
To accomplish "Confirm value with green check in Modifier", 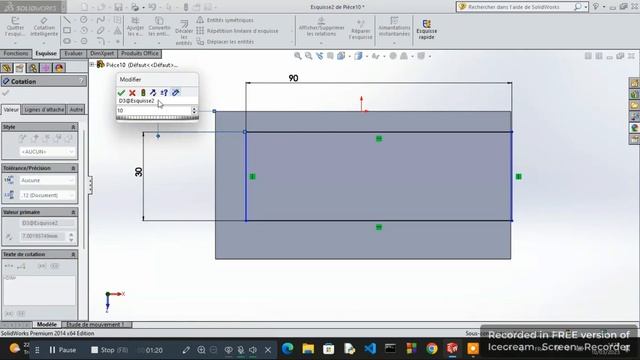I will point(121,93).
